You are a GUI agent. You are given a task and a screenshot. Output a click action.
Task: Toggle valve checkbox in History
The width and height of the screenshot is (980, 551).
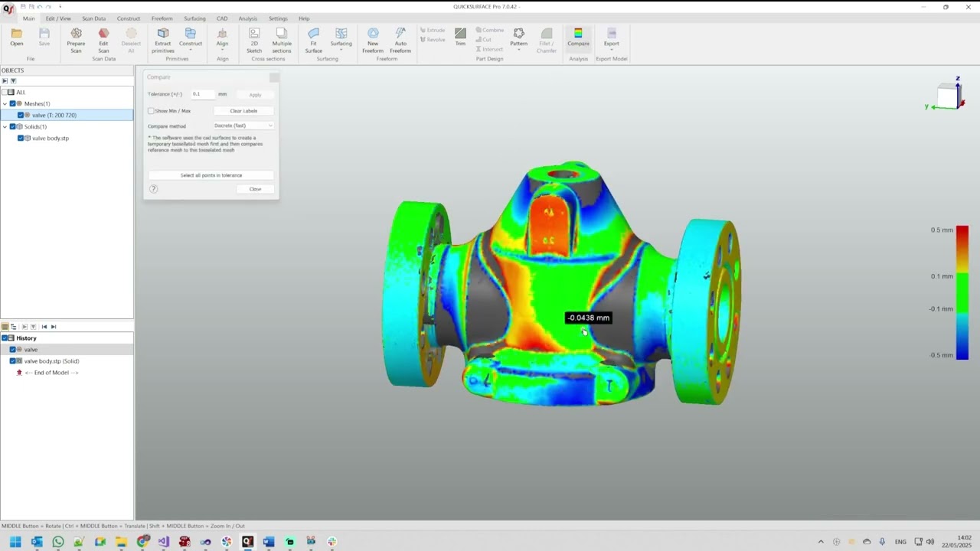click(12, 349)
